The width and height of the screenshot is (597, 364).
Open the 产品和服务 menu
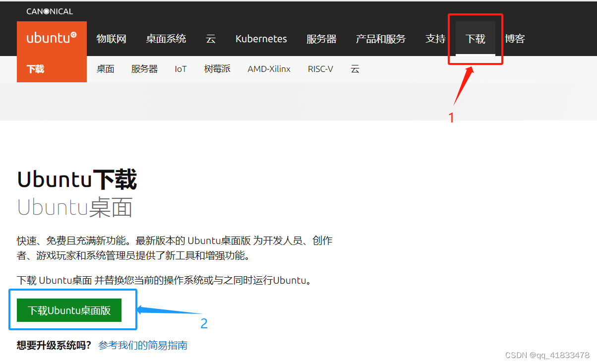pyautogui.click(x=381, y=39)
